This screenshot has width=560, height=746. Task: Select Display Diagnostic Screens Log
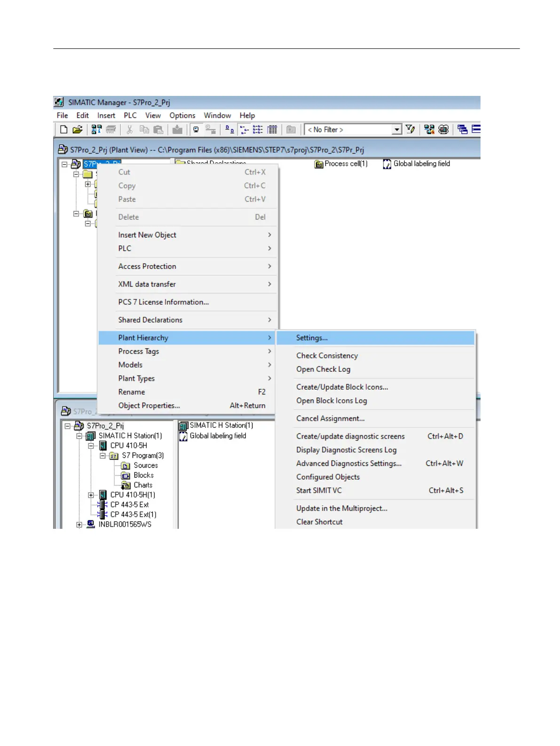(x=375, y=450)
